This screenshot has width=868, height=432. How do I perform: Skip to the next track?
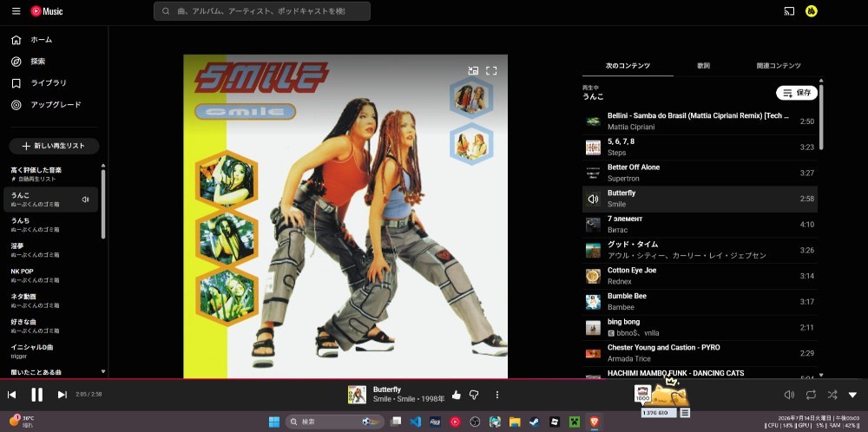[x=62, y=395]
